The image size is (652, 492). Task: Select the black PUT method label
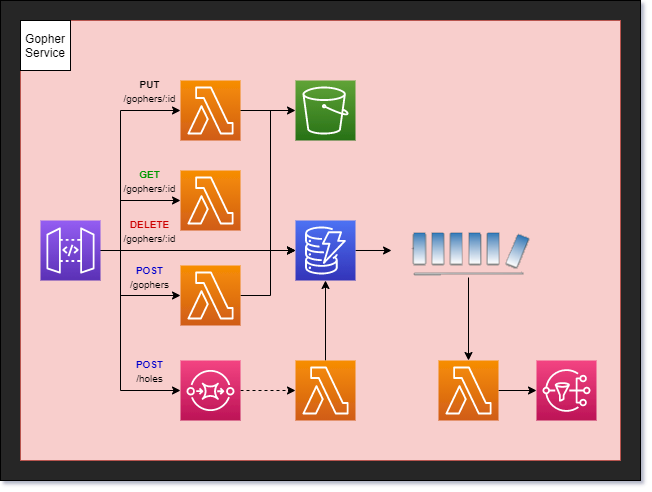coord(149,85)
